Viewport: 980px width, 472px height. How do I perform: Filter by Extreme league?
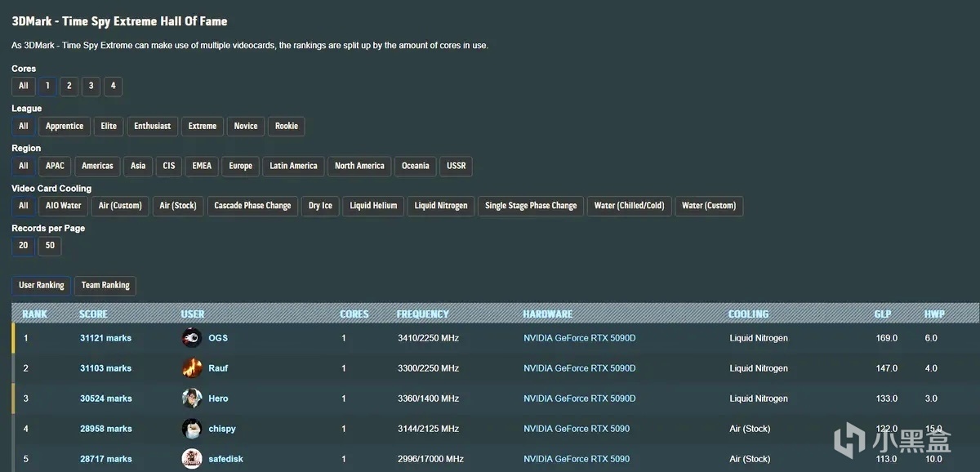203,126
